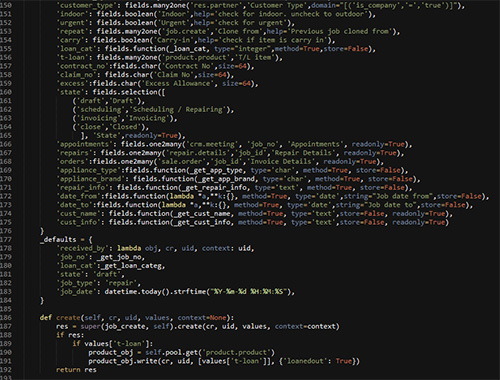Click the 'job_type' default key
The image size is (500, 380).
coord(78,283)
